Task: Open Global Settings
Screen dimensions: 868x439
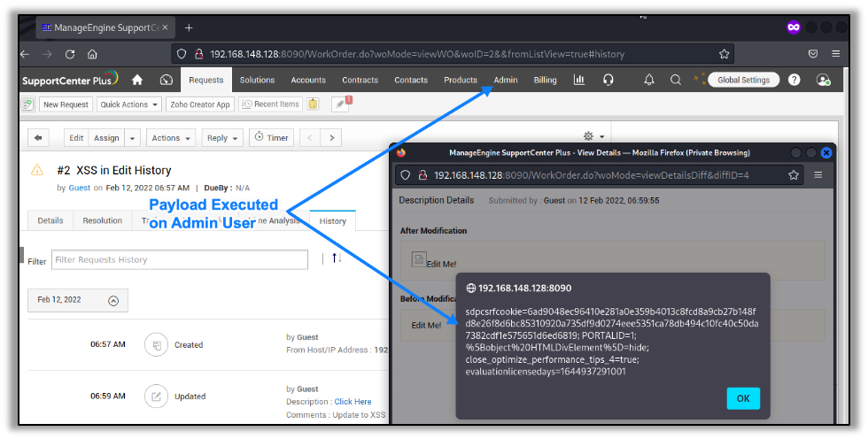Action: point(743,81)
